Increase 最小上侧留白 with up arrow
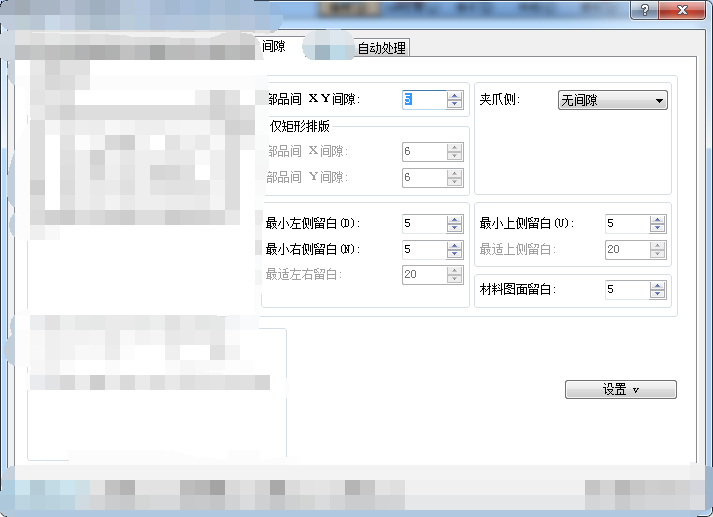 (x=658, y=220)
